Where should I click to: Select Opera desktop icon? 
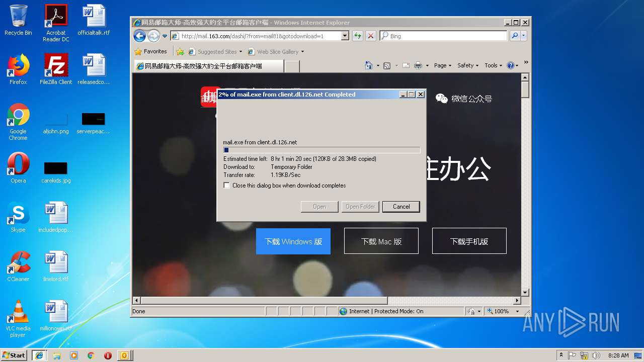[18, 168]
